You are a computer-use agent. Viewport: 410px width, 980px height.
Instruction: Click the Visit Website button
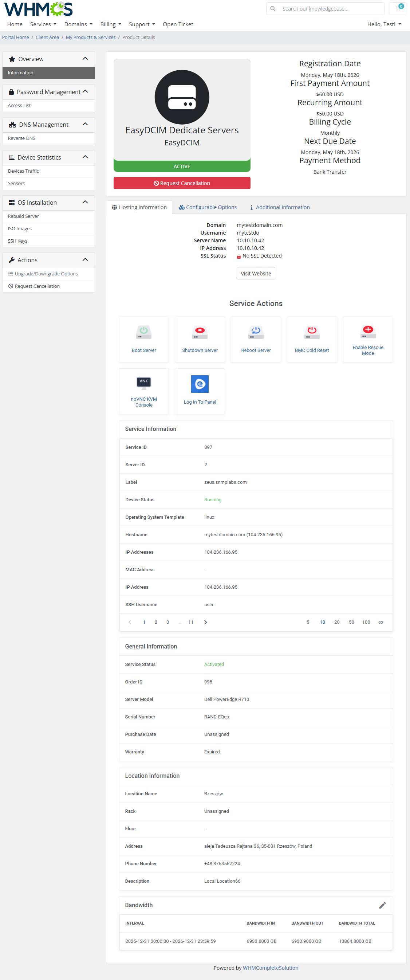coord(256,273)
